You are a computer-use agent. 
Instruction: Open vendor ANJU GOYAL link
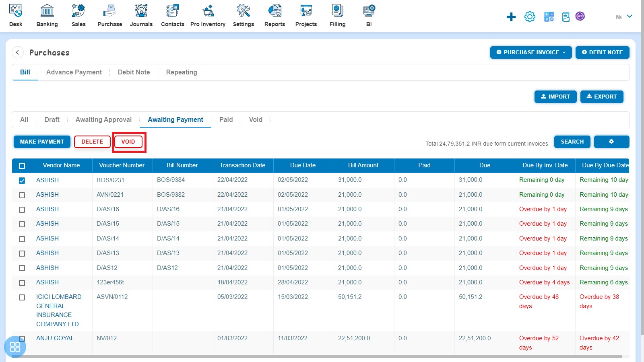coord(55,338)
